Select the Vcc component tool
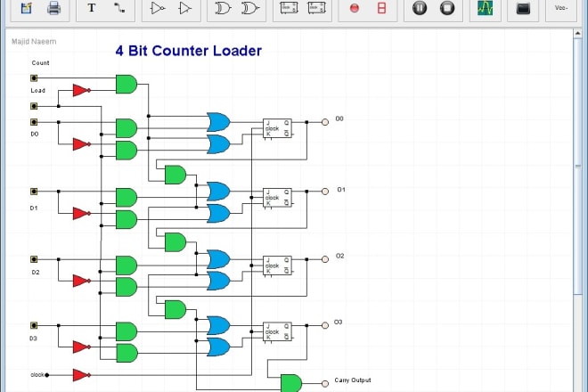588x392 pixels. point(561,7)
